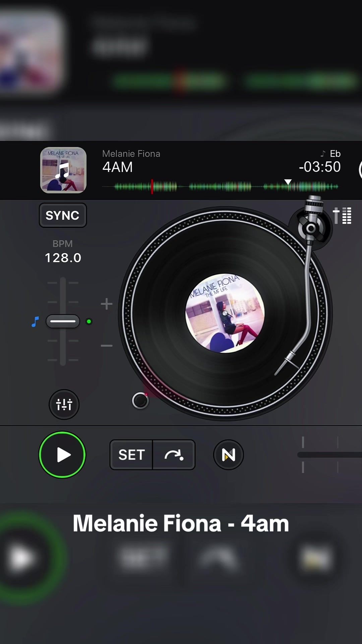Click the turntable start/stop knob

(x=140, y=400)
